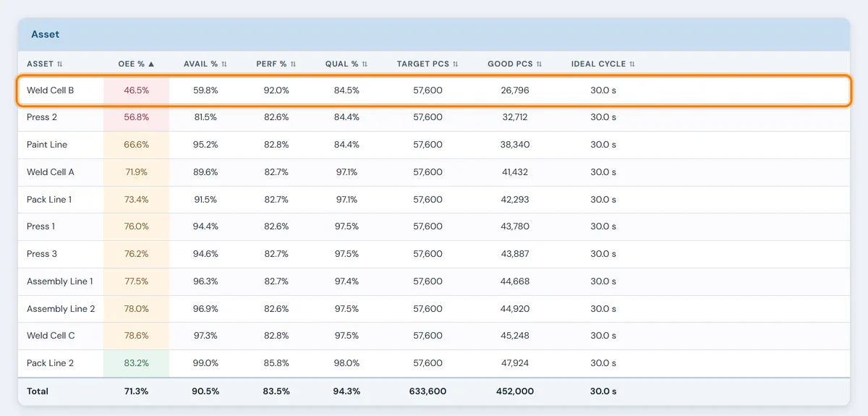
Task: Click the 84.5% quality cell
Action: [346, 90]
